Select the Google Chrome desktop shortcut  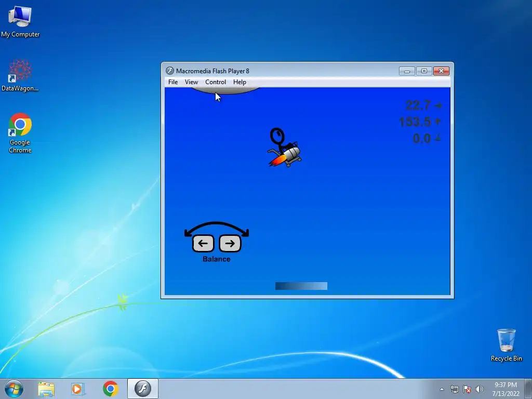pyautogui.click(x=20, y=133)
